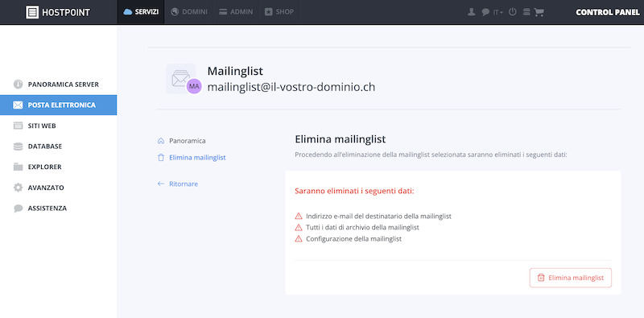644x318 pixels.
Task: Select Elimina mailinglist in side navigation
Action: 192,157
